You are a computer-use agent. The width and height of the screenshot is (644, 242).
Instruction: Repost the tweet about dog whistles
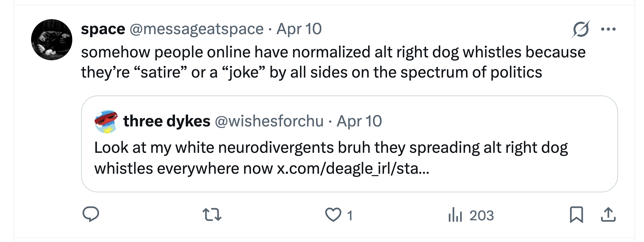pos(212,215)
